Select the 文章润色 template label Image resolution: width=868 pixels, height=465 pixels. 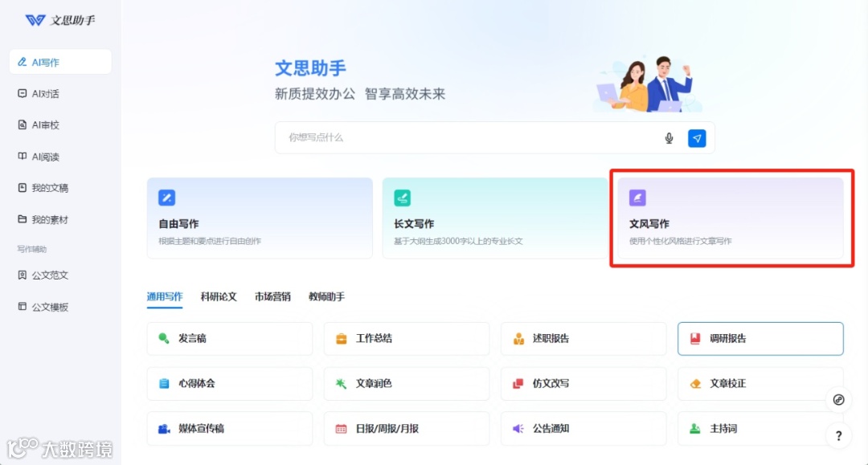pyautogui.click(x=374, y=383)
